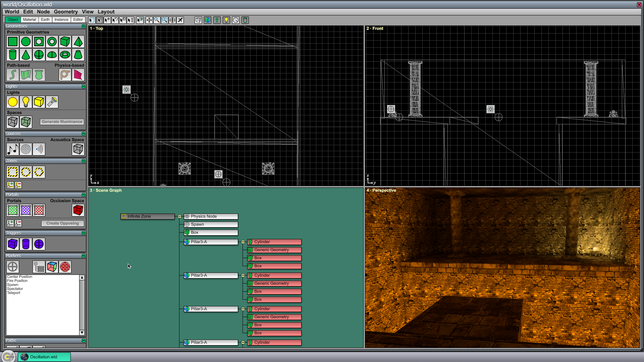Select the spot light flashlight

[52, 102]
